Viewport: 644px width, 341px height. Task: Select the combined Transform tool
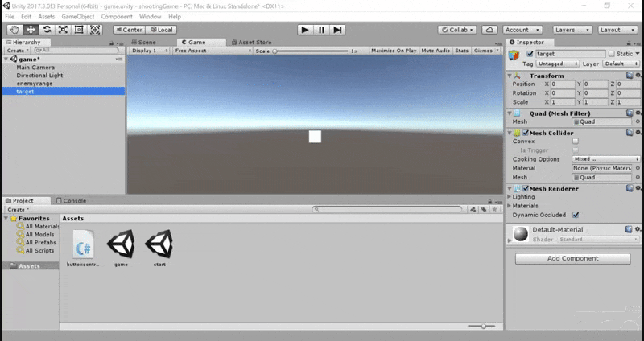(x=95, y=30)
